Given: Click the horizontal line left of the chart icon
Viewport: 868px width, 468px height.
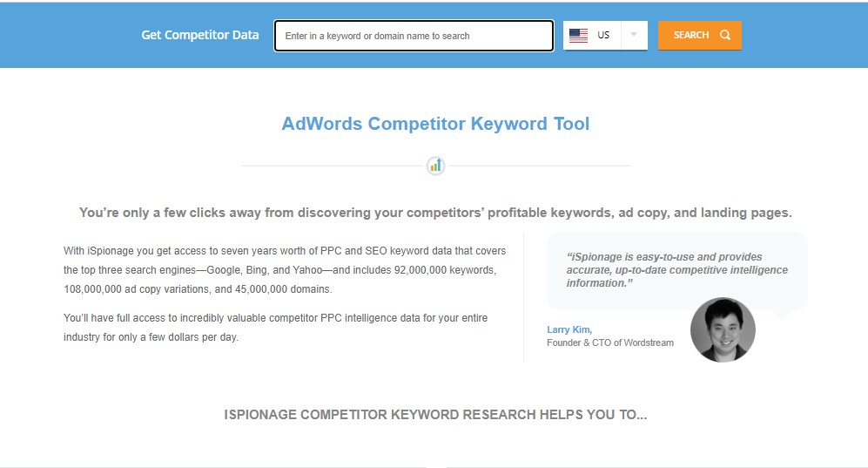Looking at the screenshot, I should pyautogui.click(x=333, y=166).
